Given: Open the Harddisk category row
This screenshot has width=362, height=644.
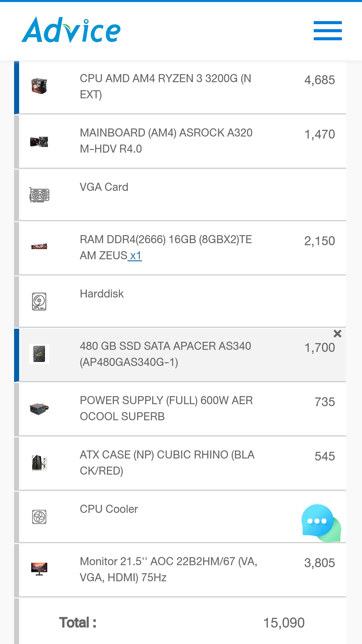Looking at the screenshot, I should point(180,302).
